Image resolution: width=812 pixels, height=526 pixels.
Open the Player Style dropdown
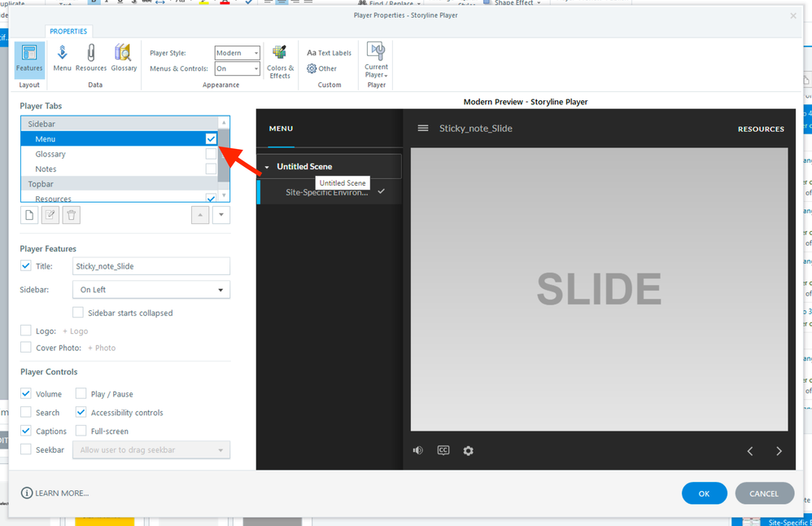tap(238, 53)
